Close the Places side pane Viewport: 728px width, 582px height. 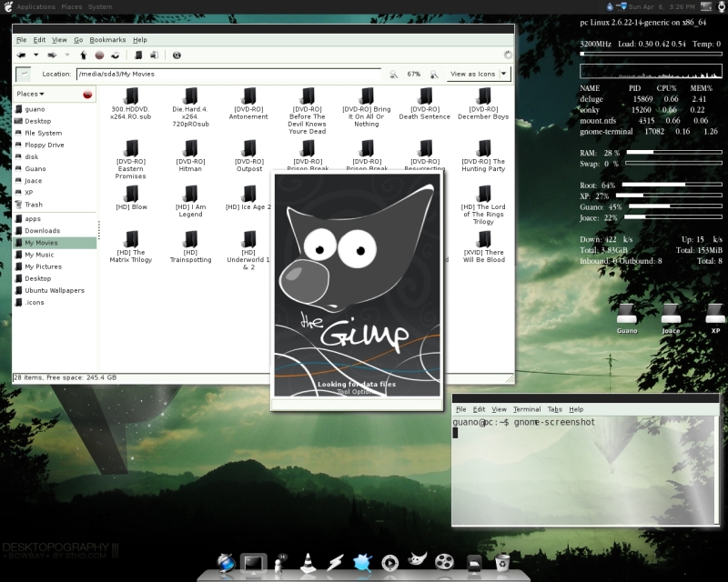pos(87,95)
